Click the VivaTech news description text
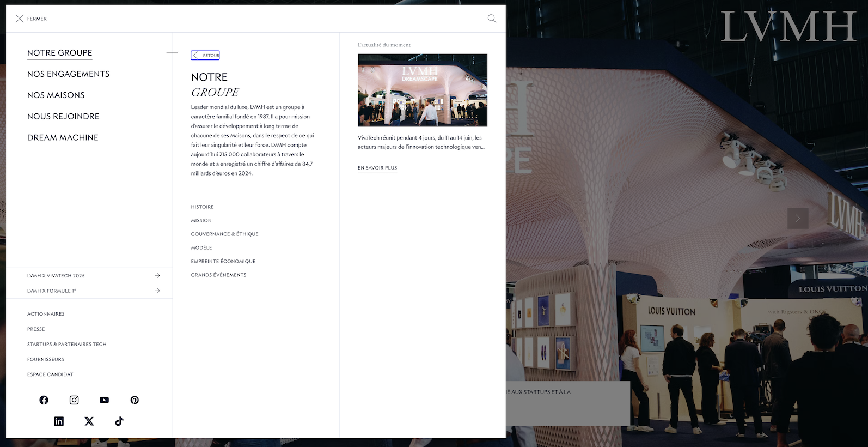868x447 pixels. point(421,142)
